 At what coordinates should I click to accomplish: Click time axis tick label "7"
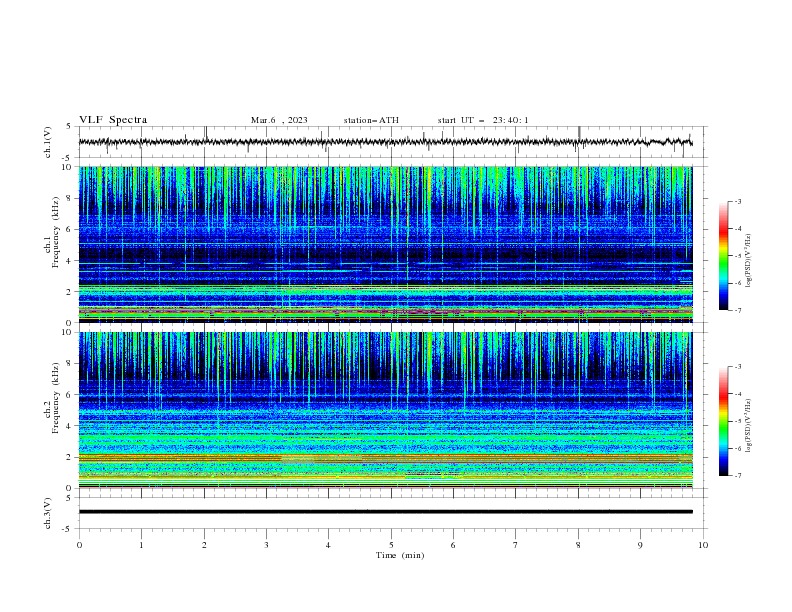coord(516,545)
